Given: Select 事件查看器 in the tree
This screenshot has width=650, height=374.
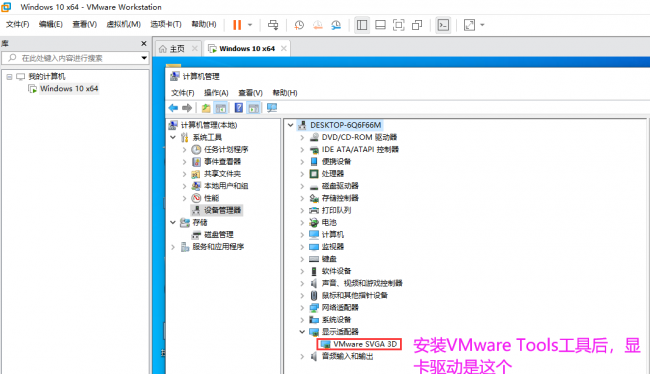Looking at the screenshot, I should click(x=222, y=162).
